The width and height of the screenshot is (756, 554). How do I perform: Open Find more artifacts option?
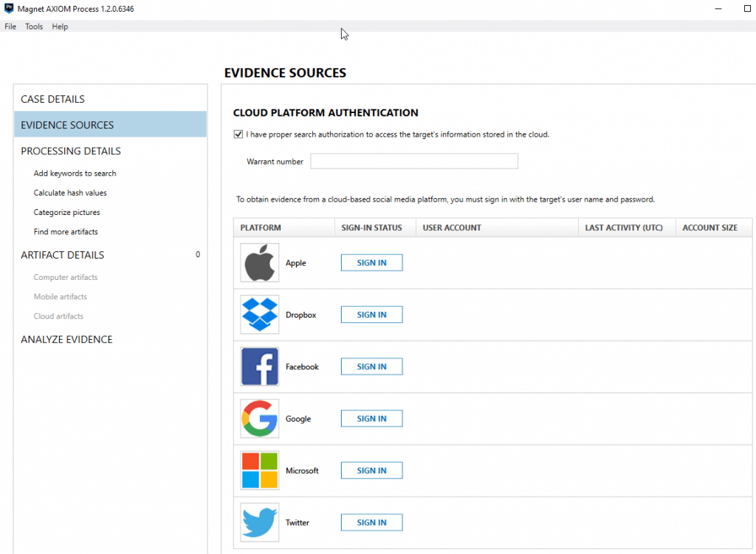66,232
